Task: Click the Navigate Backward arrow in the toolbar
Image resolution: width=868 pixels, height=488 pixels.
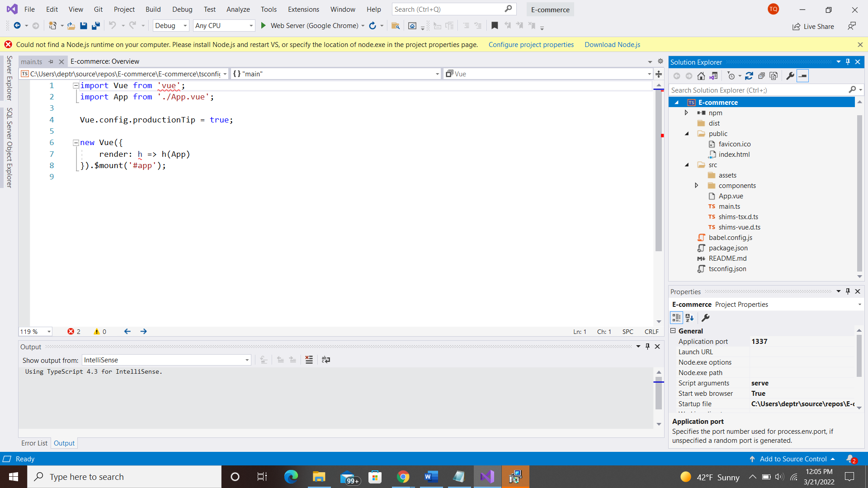Action: pos(17,26)
